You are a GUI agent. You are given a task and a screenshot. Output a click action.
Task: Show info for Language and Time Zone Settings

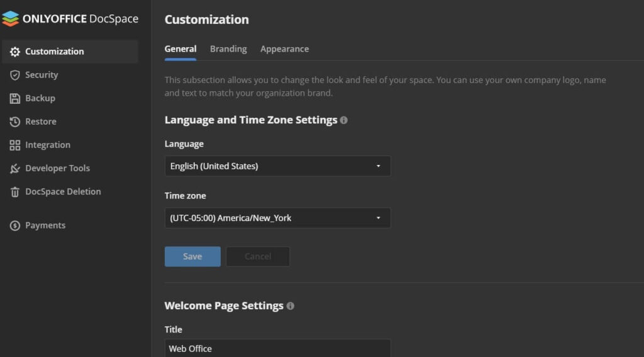pos(343,120)
